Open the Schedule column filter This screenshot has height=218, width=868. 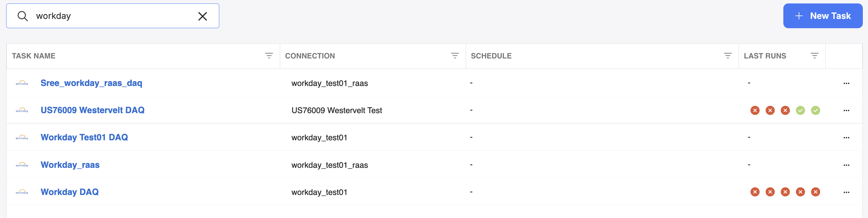point(728,56)
